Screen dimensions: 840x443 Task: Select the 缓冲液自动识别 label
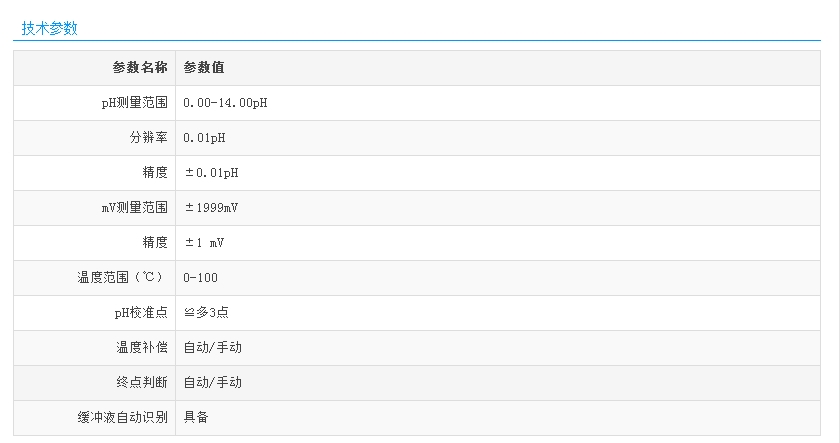122,418
